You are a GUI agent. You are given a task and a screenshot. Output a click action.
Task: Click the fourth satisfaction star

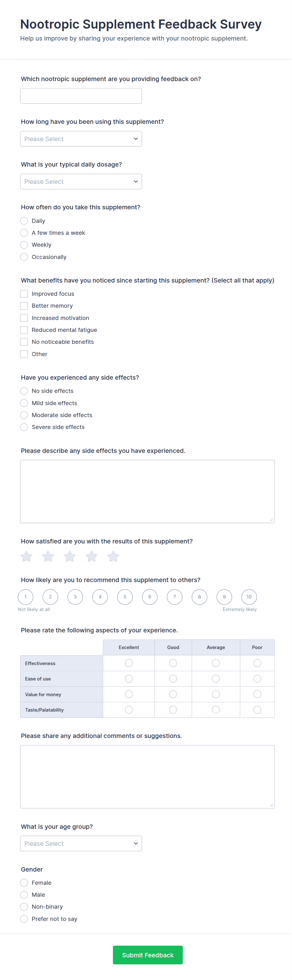[x=92, y=557]
